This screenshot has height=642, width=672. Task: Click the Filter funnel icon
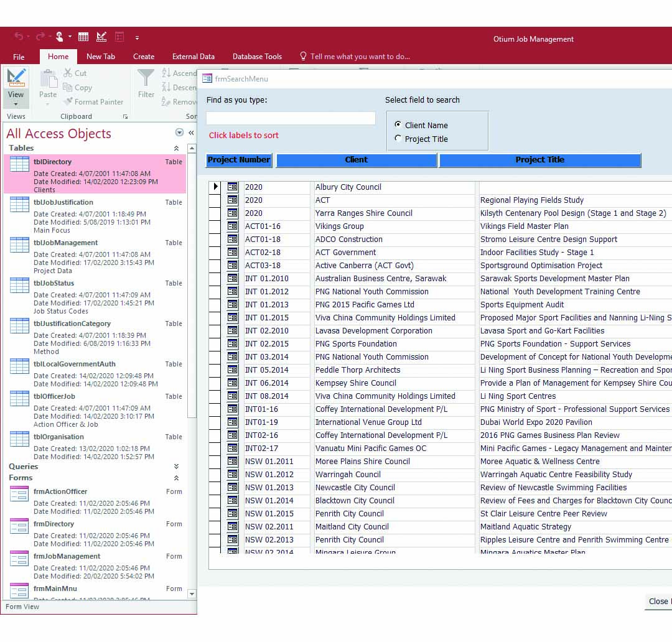[146, 78]
